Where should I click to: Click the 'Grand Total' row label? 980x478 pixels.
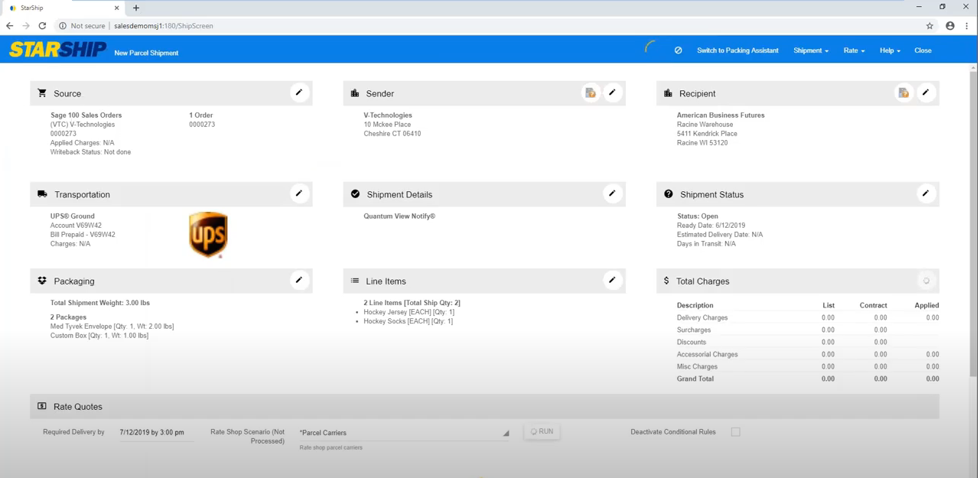pos(695,379)
